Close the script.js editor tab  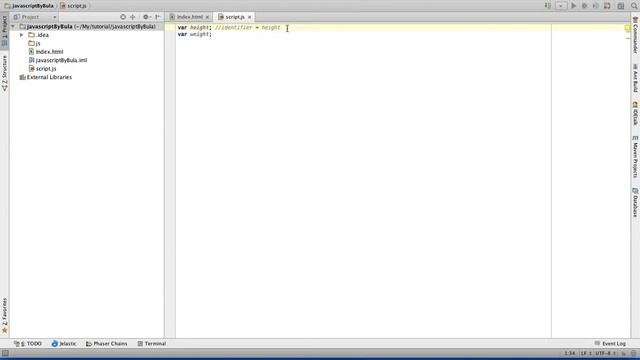249,17
